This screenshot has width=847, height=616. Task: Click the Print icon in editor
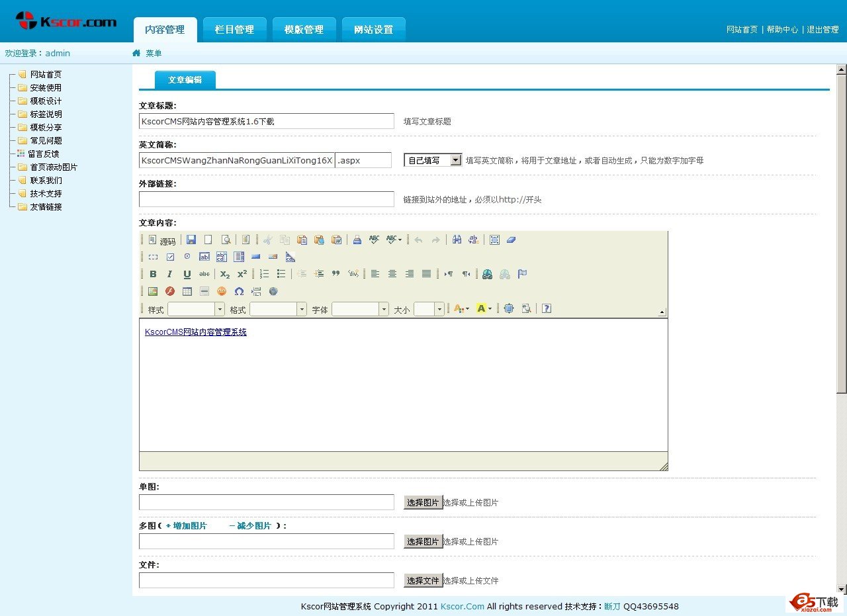click(357, 240)
